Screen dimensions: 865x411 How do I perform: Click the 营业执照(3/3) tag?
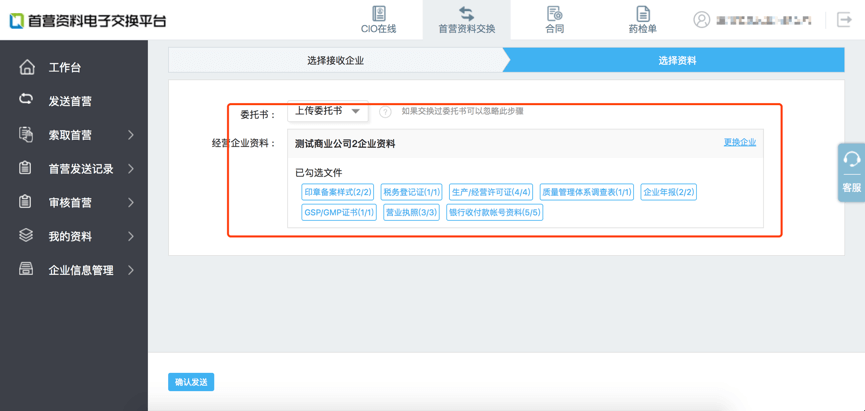(x=411, y=212)
